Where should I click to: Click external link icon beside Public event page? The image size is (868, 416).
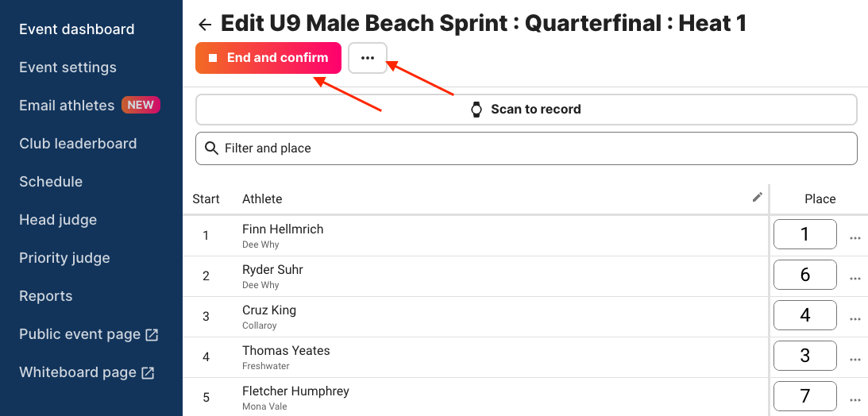152,335
